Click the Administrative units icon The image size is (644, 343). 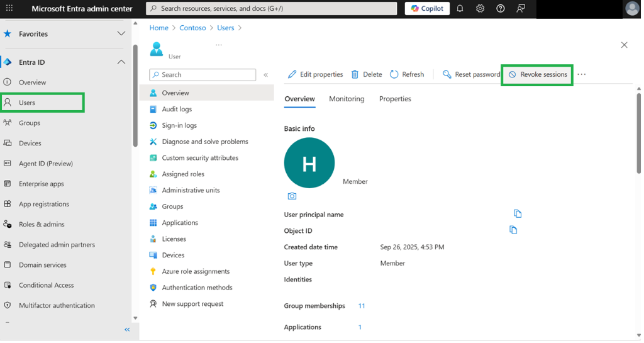click(153, 190)
